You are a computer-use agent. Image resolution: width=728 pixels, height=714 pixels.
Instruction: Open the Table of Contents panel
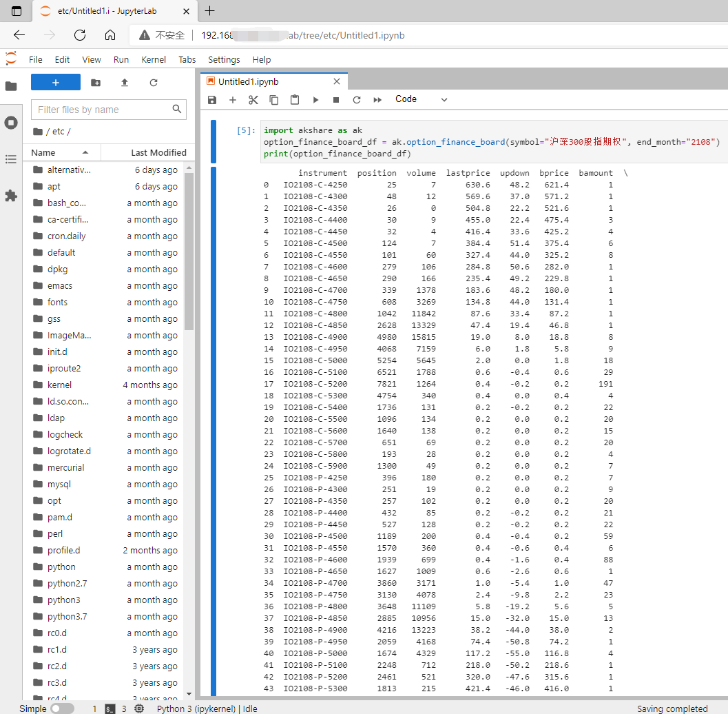click(x=11, y=159)
